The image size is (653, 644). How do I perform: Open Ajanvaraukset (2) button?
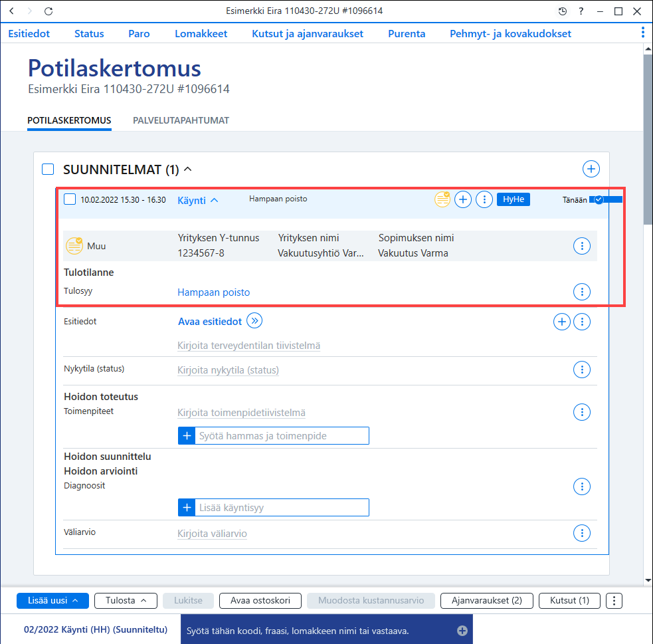(486, 601)
